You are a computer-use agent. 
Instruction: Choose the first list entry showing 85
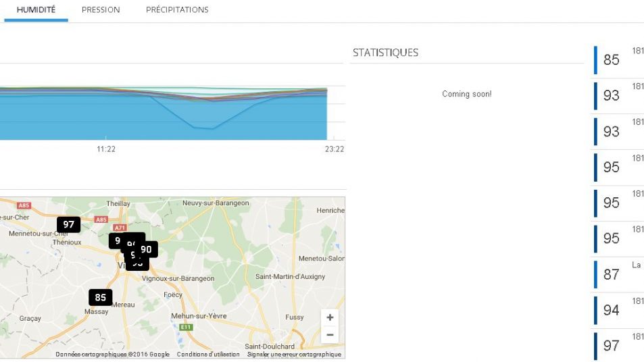tap(611, 60)
